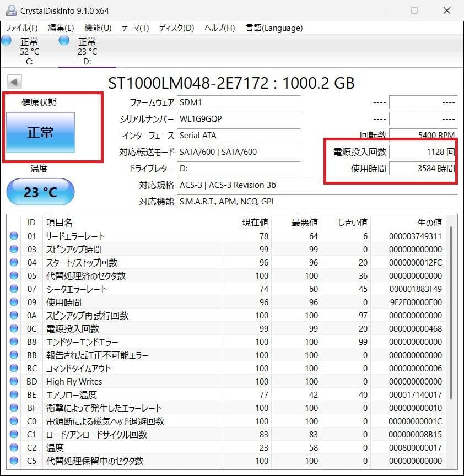The width and height of the screenshot is (464, 476).
Task: Click the CrystalDiskInfo app icon in title bar
Action: click(x=10, y=10)
